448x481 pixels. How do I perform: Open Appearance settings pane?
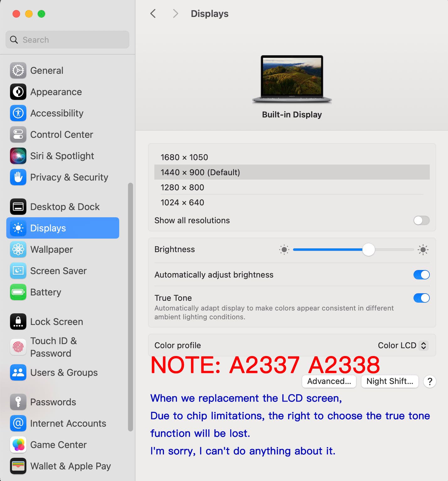pyautogui.click(x=56, y=92)
